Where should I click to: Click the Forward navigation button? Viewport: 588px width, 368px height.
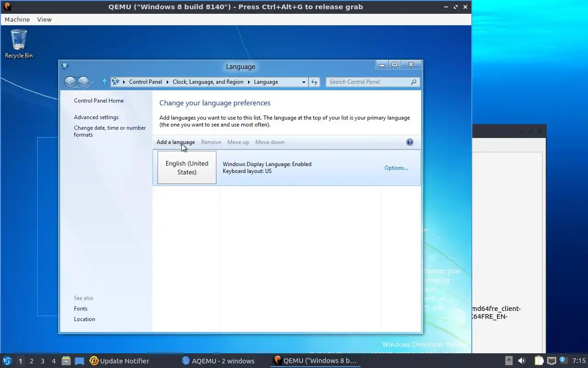[83, 82]
